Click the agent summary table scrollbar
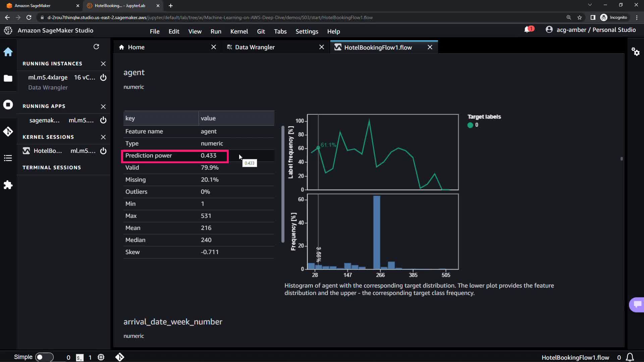The width and height of the screenshot is (644, 362). coord(283,184)
